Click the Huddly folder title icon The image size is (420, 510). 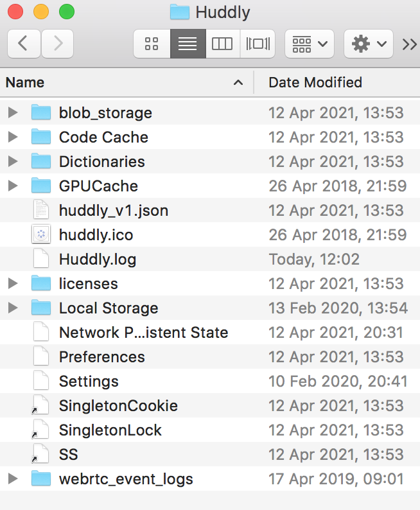point(179,12)
